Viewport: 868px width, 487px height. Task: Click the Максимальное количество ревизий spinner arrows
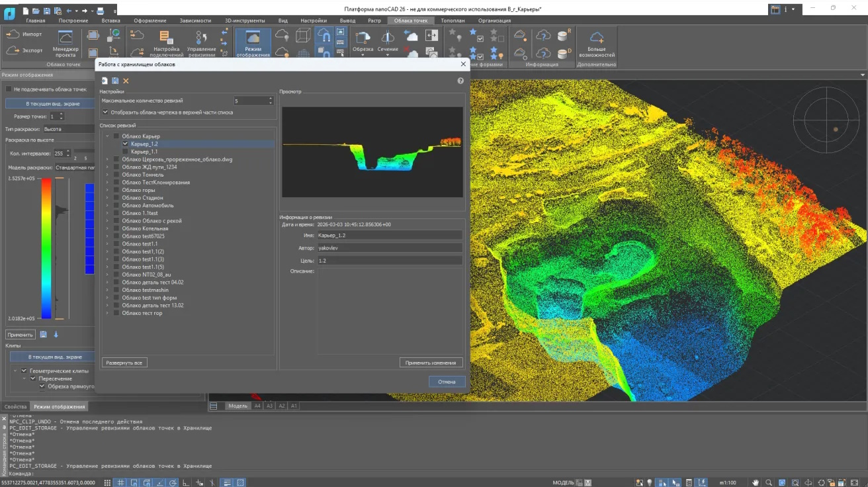[x=271, y=101]
